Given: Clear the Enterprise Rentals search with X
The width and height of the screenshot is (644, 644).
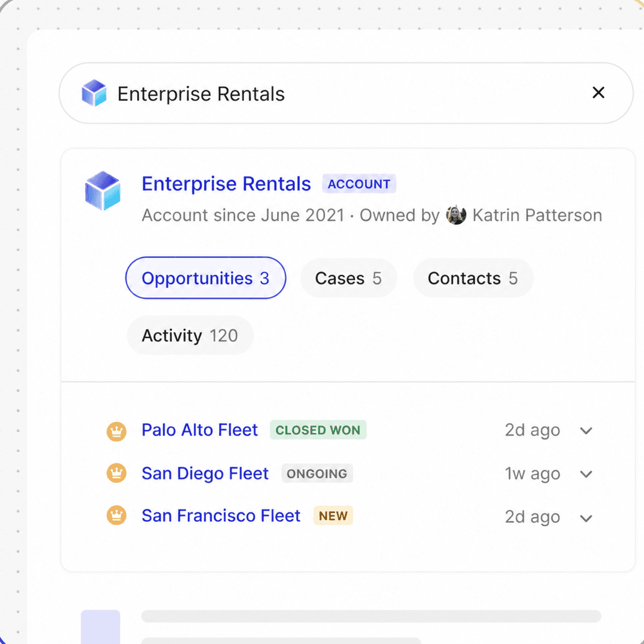Looking at the screenshot, I should pos(598,93).
